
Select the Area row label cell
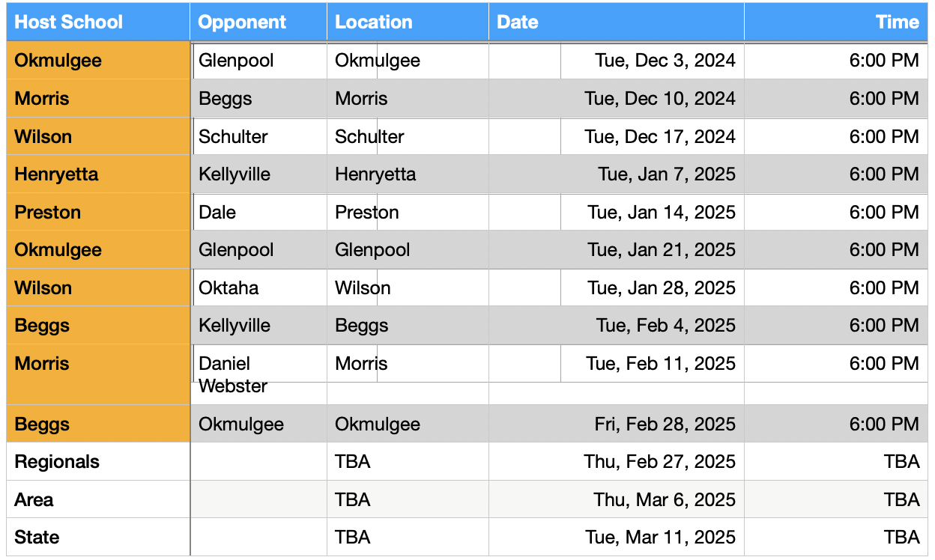click(98, 499)
